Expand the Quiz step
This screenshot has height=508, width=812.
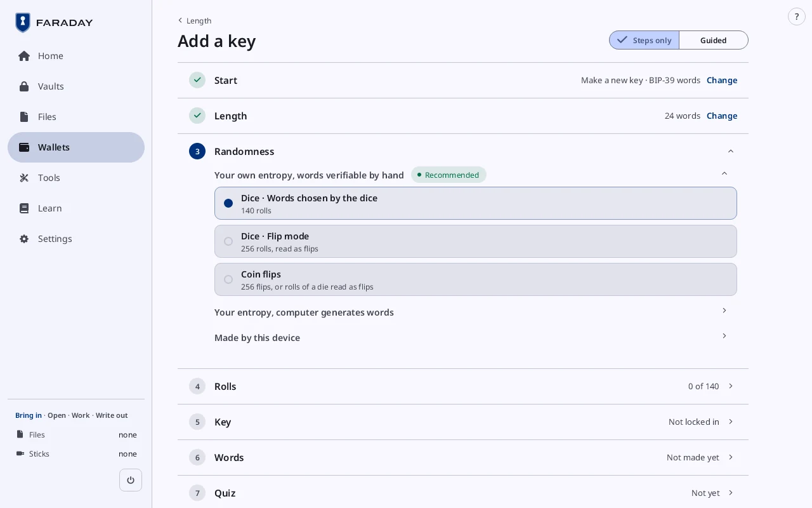[463, 493]
